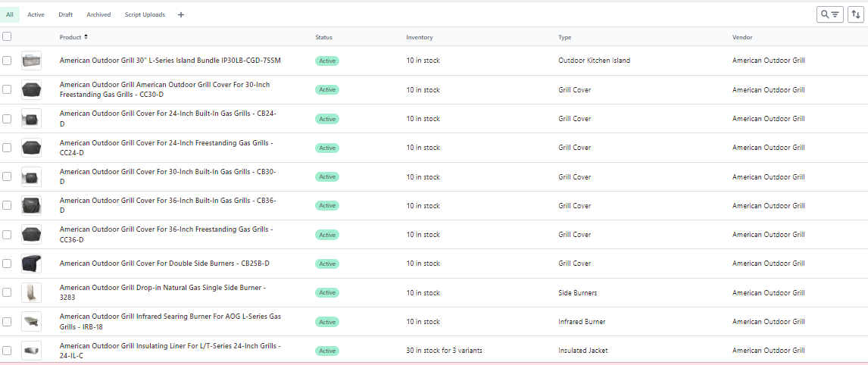Click 'Outdoor Kitchen Island' type cell

click(594, 61)
